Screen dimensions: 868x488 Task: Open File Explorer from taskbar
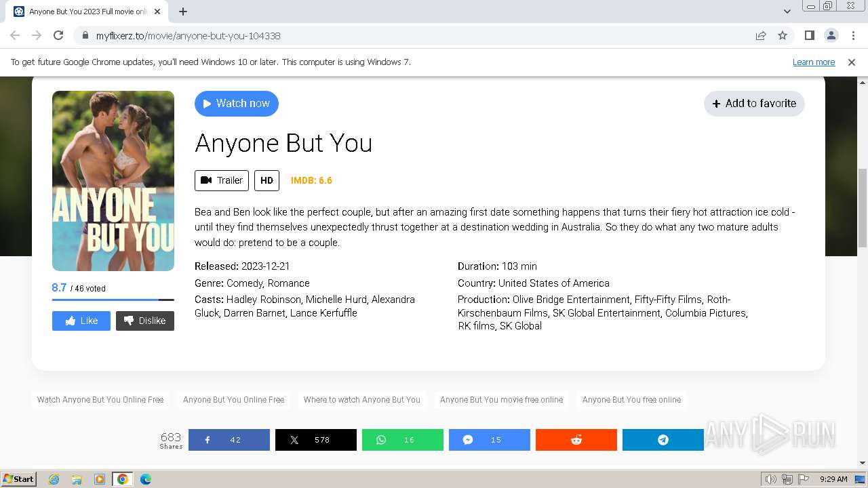coord(77,479)
